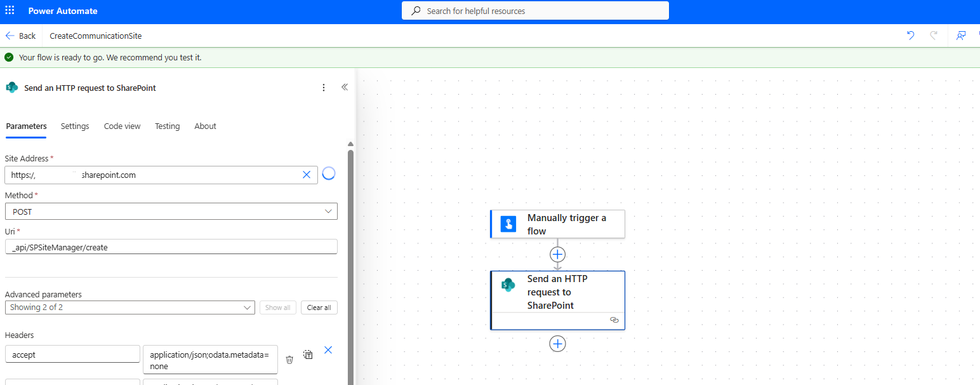Image resolution: width=980 pixels, height=385 pixels.
Task: Open the send feedback icon
Action: click(961, 36)
